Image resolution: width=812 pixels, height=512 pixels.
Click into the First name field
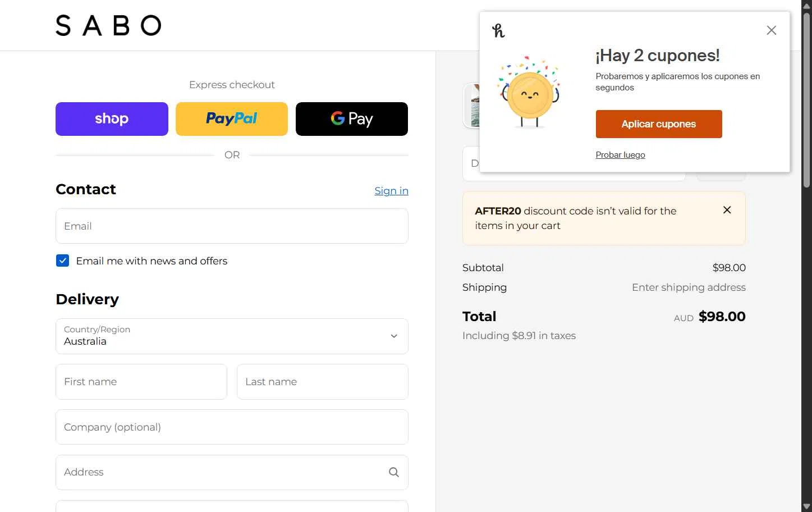point(141,382)
